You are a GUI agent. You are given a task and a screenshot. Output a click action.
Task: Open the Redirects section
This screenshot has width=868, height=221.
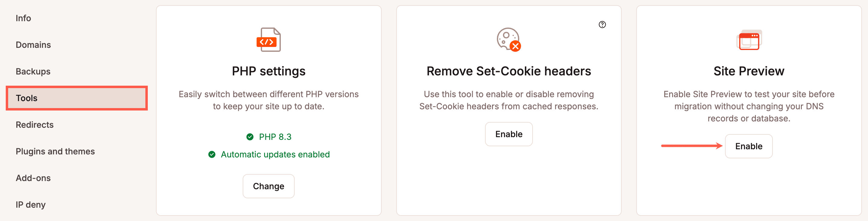[x=35, y=124]
